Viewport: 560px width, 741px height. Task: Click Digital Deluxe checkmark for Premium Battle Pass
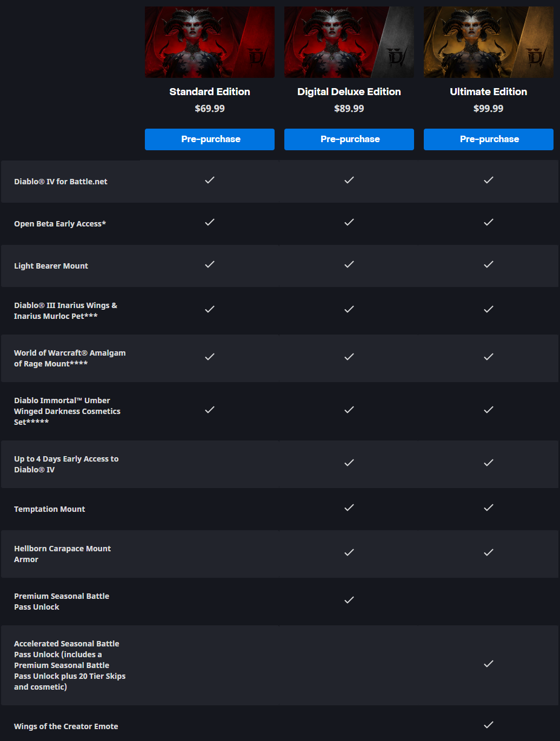click(x=349, y=600)
